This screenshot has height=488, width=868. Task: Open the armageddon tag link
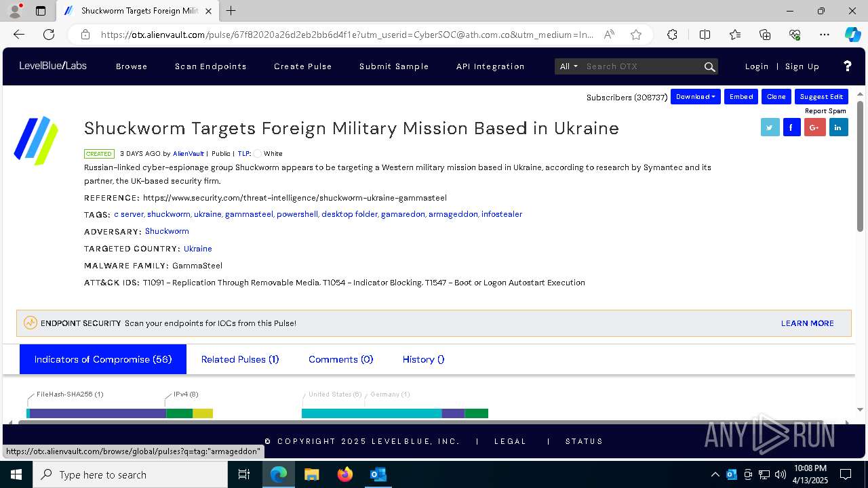453,214
